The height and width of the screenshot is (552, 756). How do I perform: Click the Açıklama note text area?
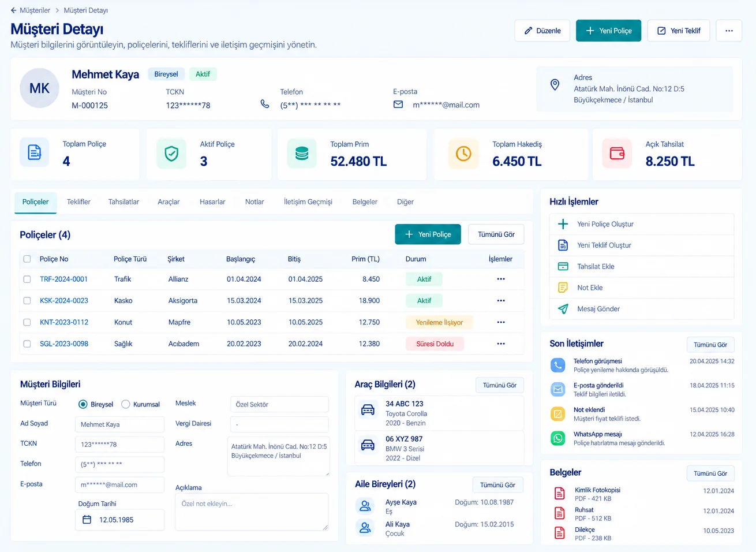[252, 512]
